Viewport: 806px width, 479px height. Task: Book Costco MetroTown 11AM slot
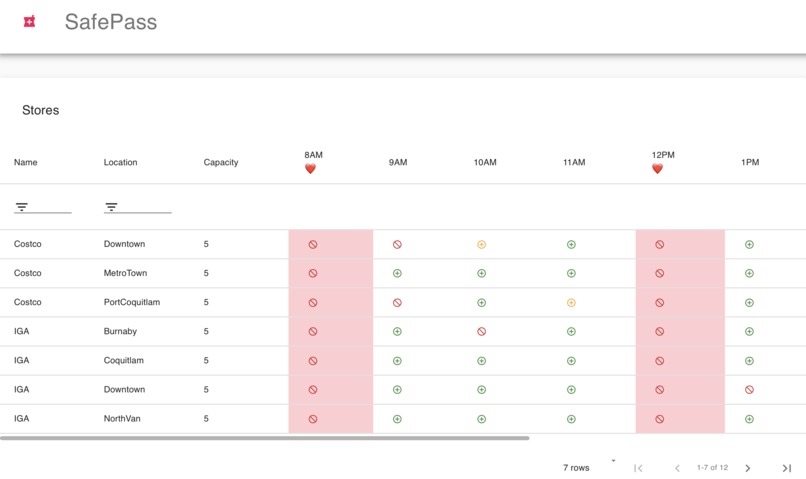click(571, 273)
